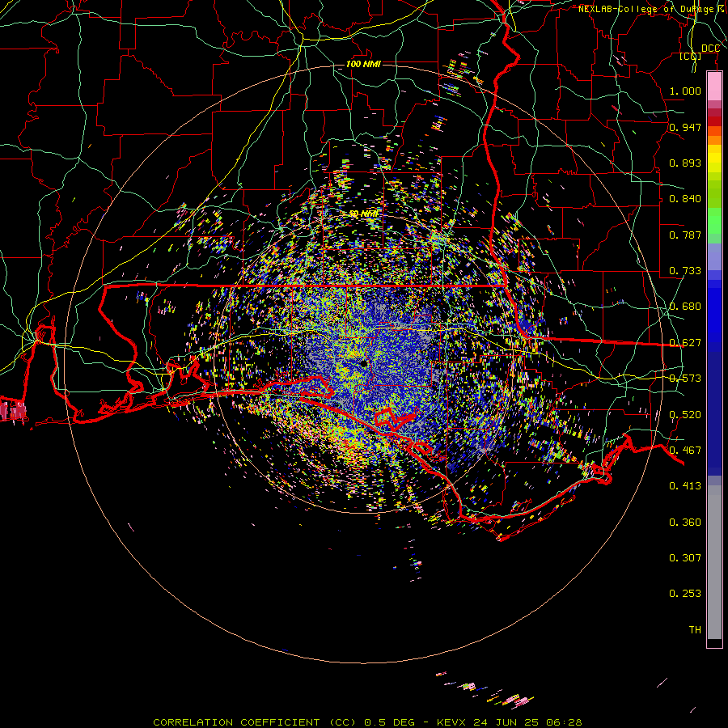Click the [CC] units label above color bar
Image resolution: width=728 pixels, height=728 pixels.
pos(691,57)
